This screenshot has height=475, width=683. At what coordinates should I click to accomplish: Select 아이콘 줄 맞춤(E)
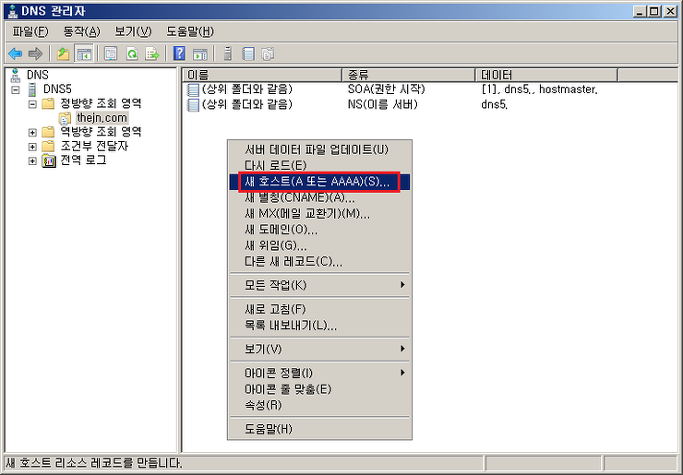[x=319, y=389]
